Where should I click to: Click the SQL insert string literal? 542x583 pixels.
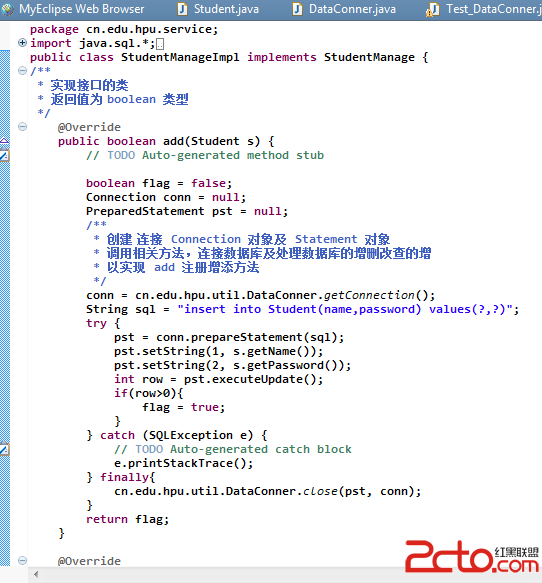click(345, 309)
